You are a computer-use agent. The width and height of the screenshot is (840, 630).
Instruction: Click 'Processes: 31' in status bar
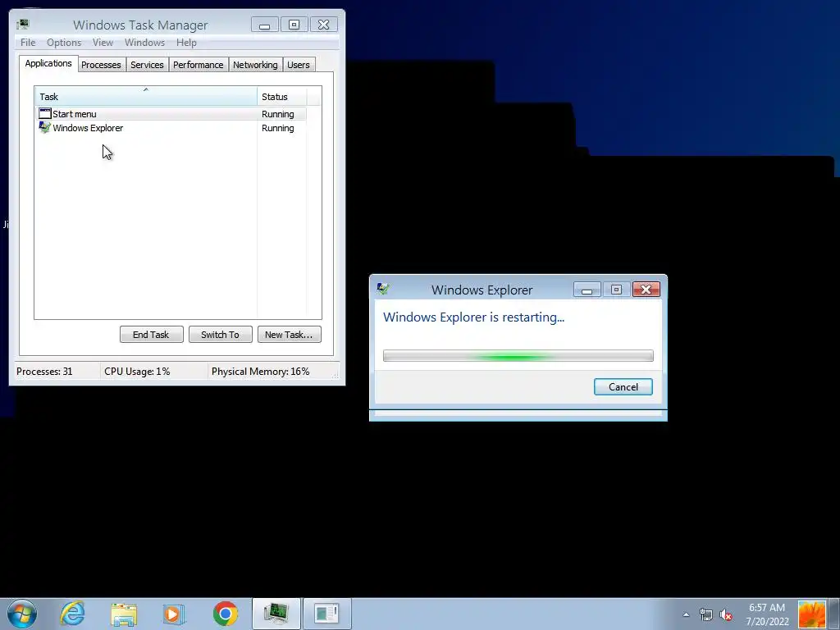coord(44,372)
